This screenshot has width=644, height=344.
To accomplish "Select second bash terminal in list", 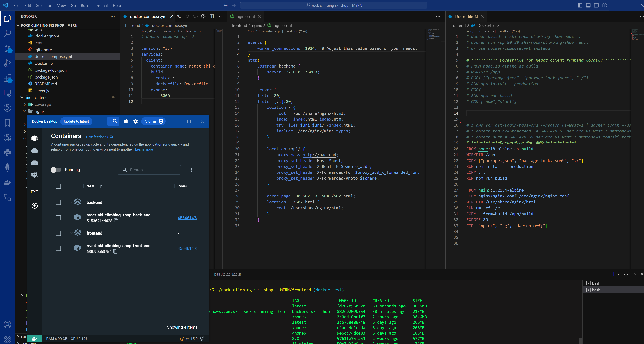I will (613, 290).
